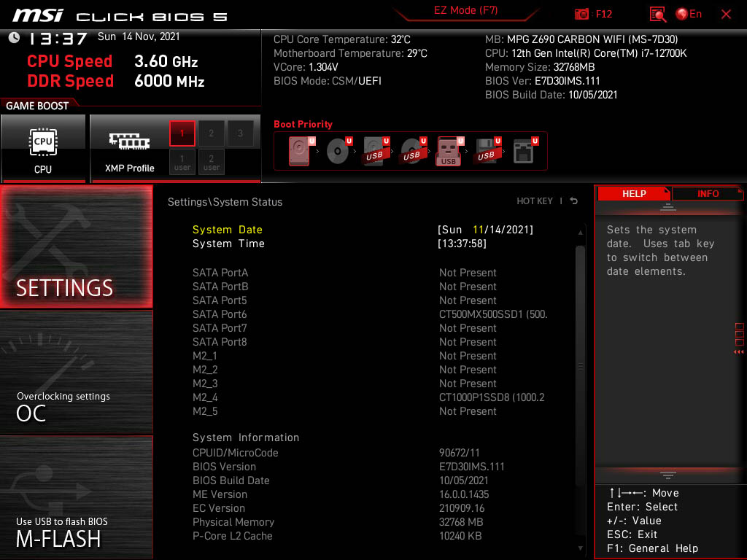Click the F12 screenshot camera icon
Viewport: 747px width, 560px height.
point(582,14)
